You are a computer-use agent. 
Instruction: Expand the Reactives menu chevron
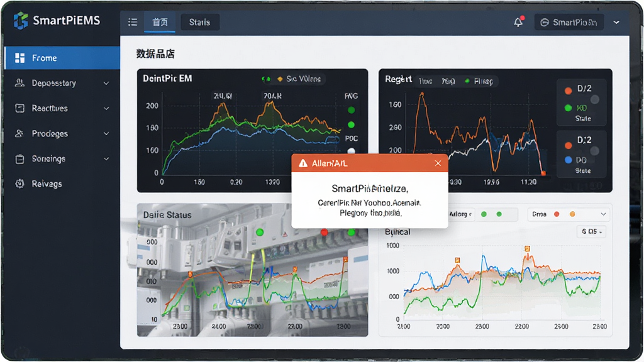click(x=106, y=108)
